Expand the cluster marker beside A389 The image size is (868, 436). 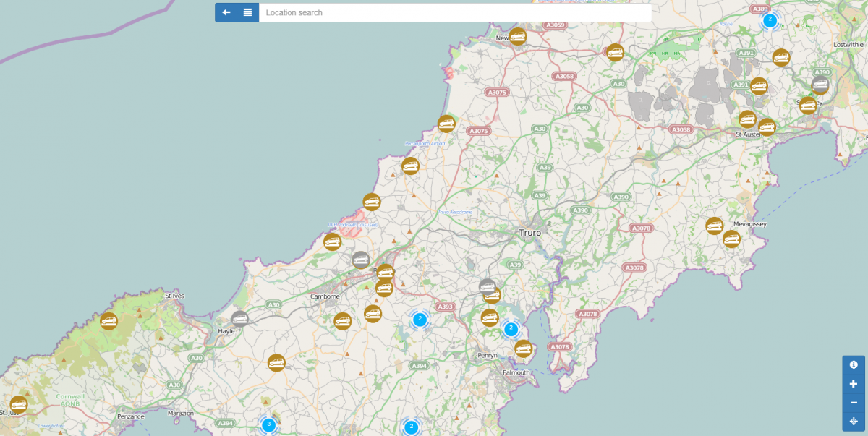coord(770,20)
